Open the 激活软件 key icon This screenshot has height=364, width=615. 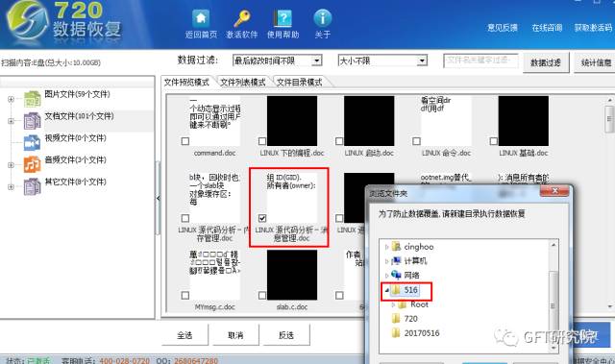(x=241, y=18)
